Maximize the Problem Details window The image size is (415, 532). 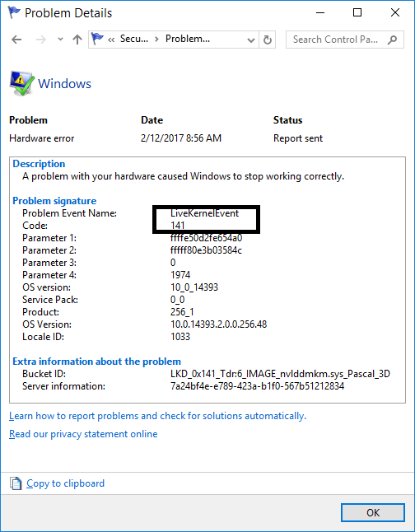(357, 12)
